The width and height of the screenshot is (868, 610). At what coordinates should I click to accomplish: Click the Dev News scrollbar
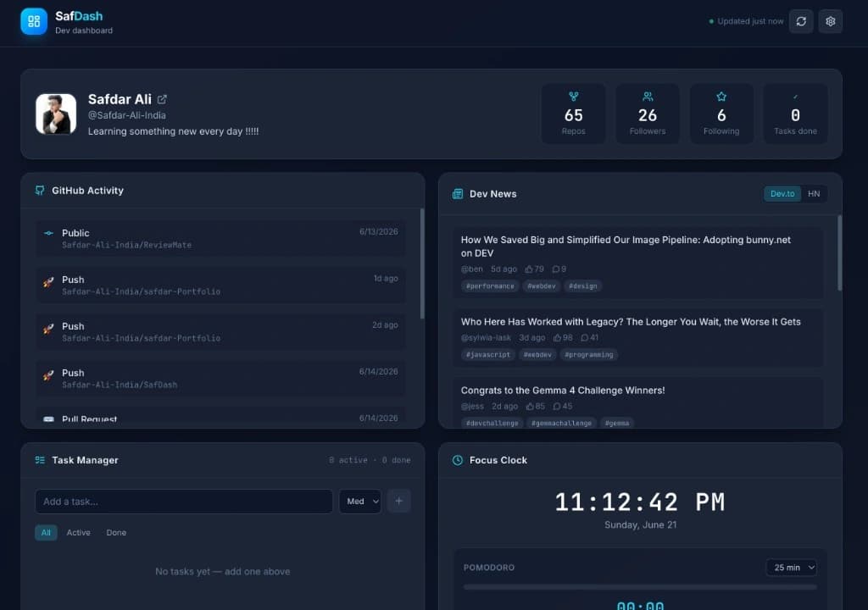pyautogui.click(x=839, y=252)
